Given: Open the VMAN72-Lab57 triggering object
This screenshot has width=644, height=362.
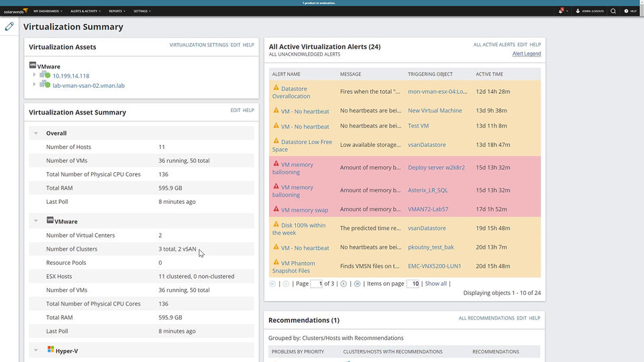Looking at the screenshot, I should click(x=428, y=209).
